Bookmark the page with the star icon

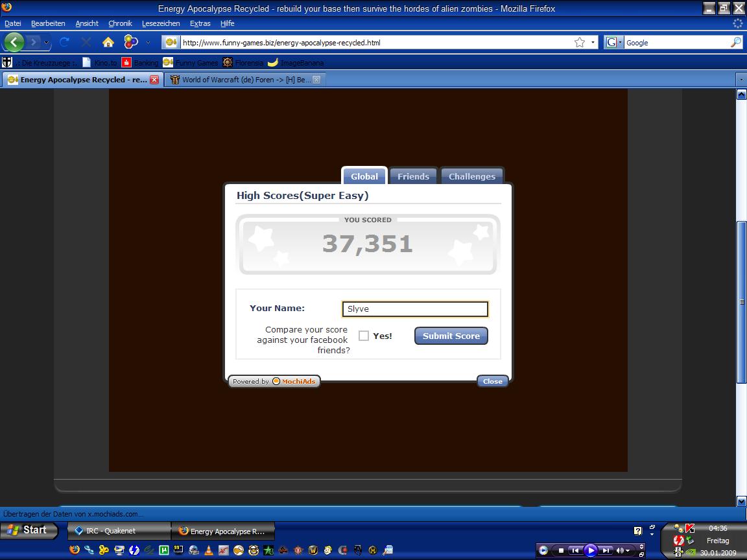579,42
